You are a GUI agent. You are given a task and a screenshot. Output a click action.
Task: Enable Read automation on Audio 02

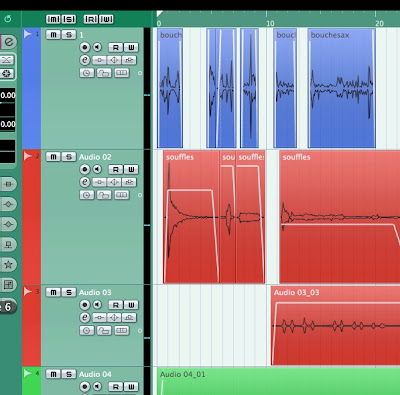tap(116, 170)
